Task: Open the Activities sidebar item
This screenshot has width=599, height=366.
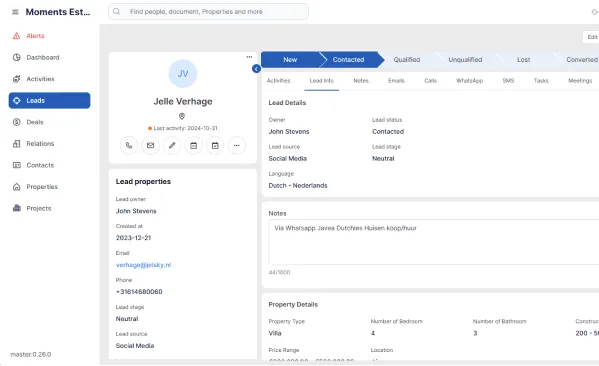Action: point(49,79)
